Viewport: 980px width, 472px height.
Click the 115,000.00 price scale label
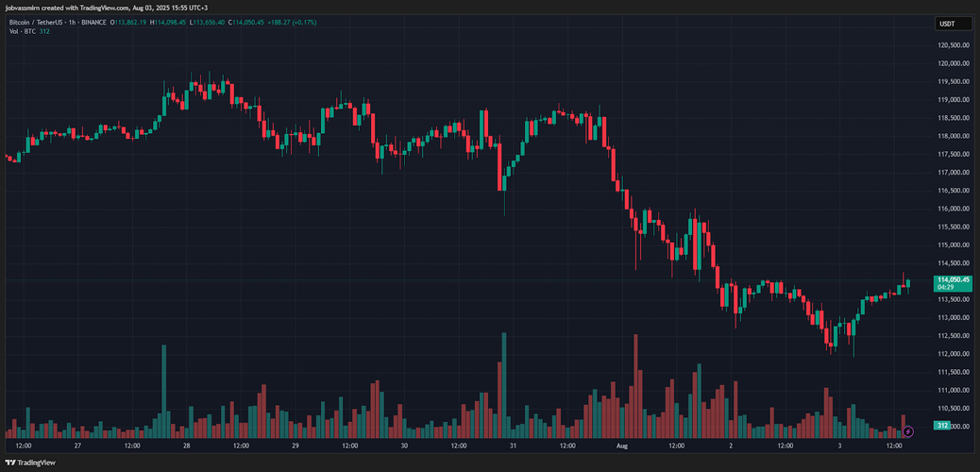954,245
